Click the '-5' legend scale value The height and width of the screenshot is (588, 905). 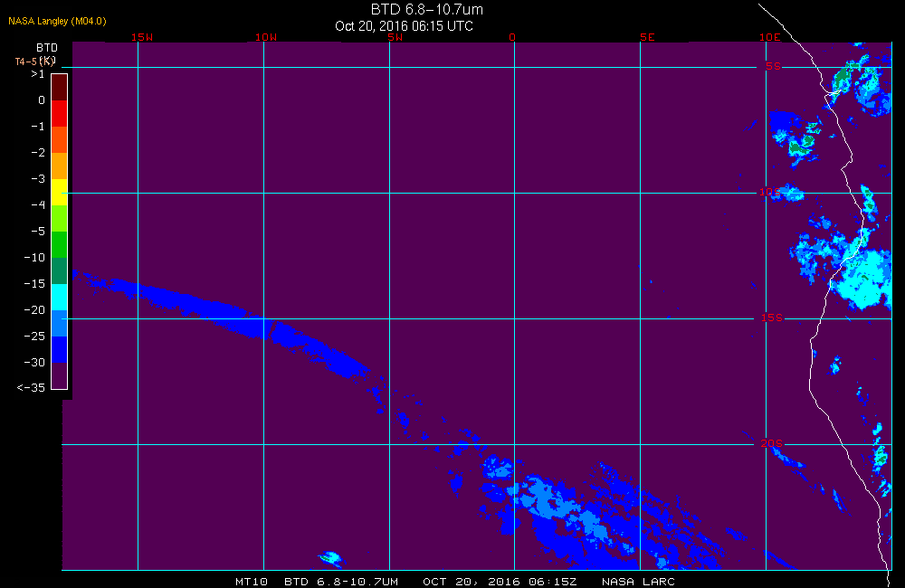38,232
